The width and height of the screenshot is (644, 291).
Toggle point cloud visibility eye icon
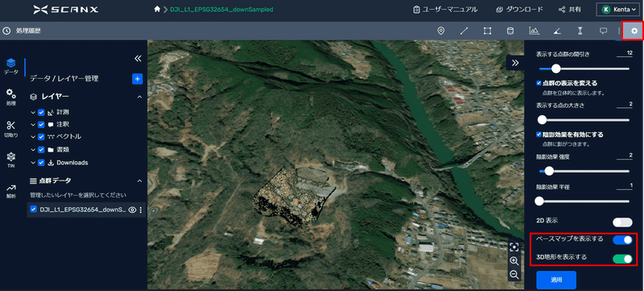click(x=132, y=210)
